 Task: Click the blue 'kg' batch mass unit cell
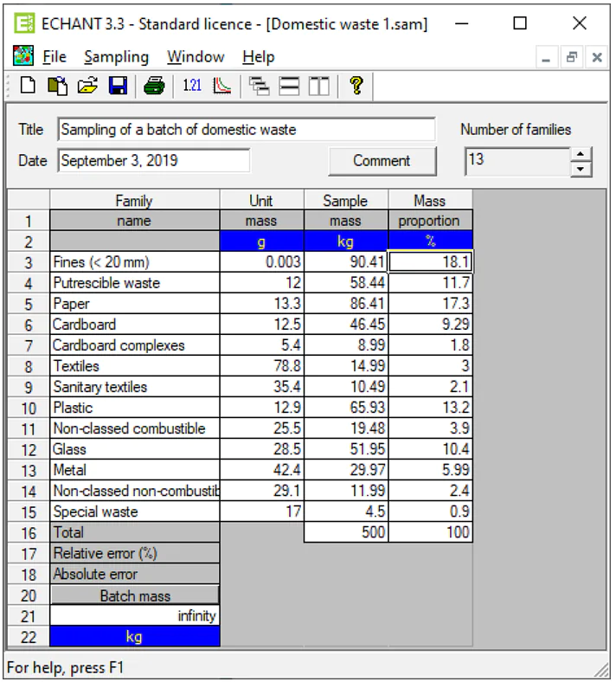[135, 637]
